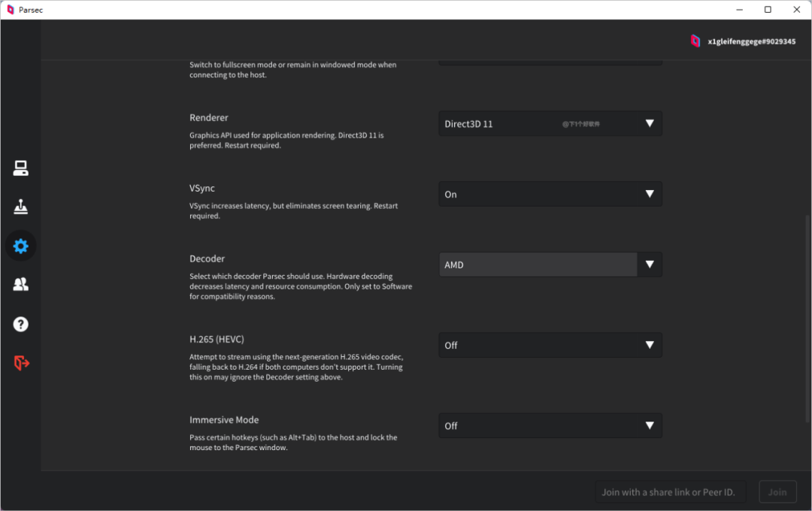Open the Arcade joystick section
This screenshot has width=812, height=511.
20,207
